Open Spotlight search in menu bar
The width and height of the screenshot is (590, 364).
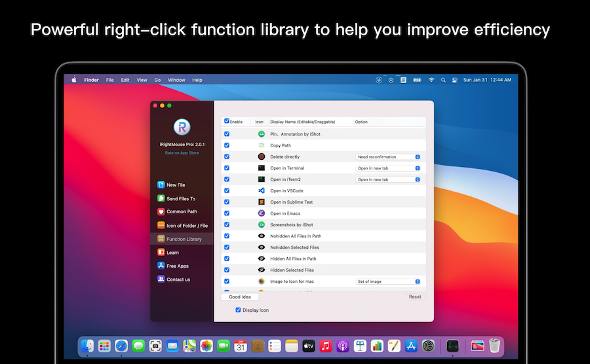pos(443,80)
